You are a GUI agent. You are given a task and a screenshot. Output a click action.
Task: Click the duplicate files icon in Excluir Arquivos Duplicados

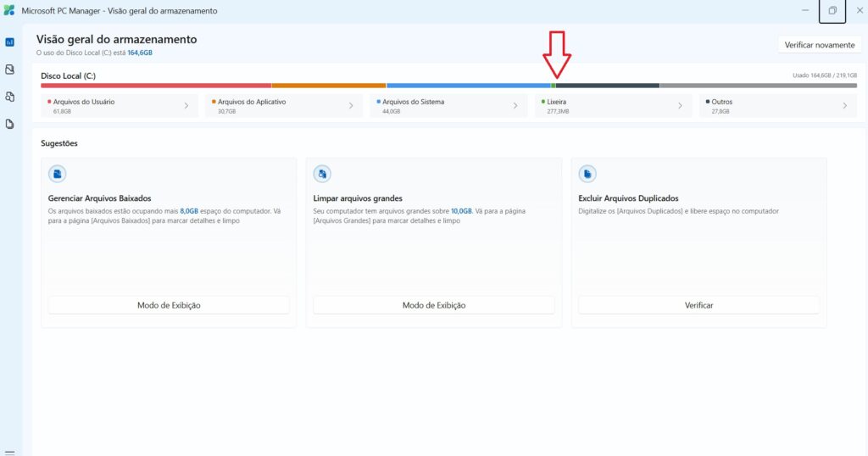(587, 174)
